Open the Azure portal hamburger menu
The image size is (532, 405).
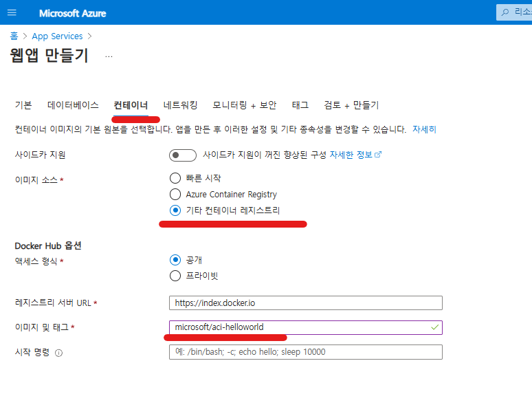pyautogui.click(x=12, y=12)
